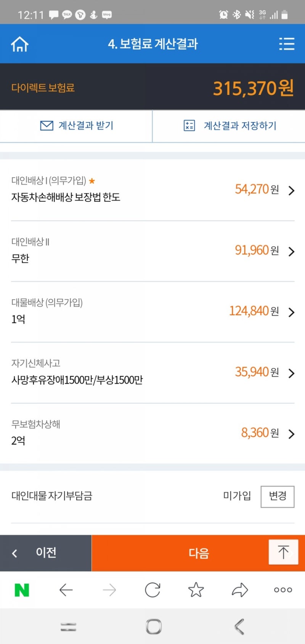Image resolution: width=305 pixels, height=644 pixels.
Task: Expand 자기신체사고 details chevron
Action: (x=292, y=373)
